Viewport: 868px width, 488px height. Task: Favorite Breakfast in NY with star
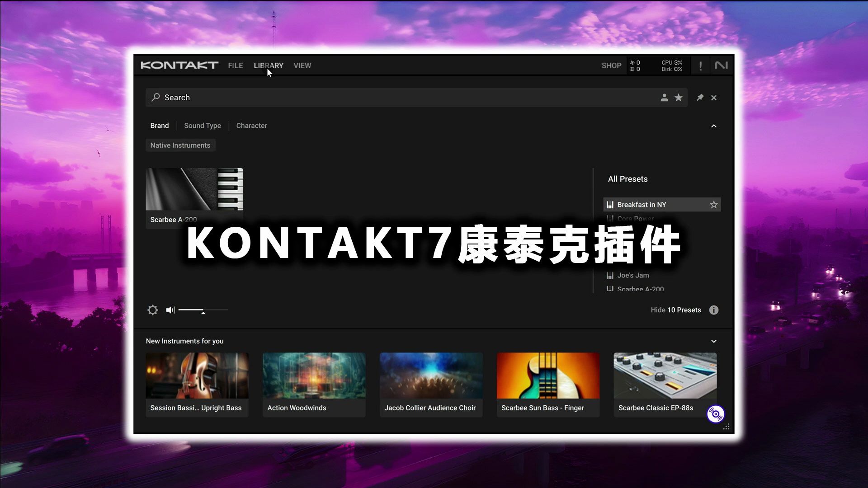(x=714, y=205)
